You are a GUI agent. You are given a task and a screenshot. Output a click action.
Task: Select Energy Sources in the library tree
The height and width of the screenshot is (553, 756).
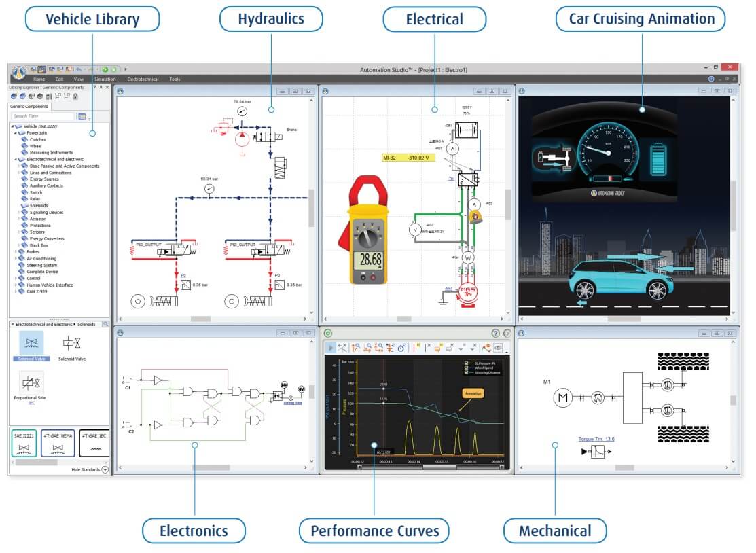click(x=44, y=179)
